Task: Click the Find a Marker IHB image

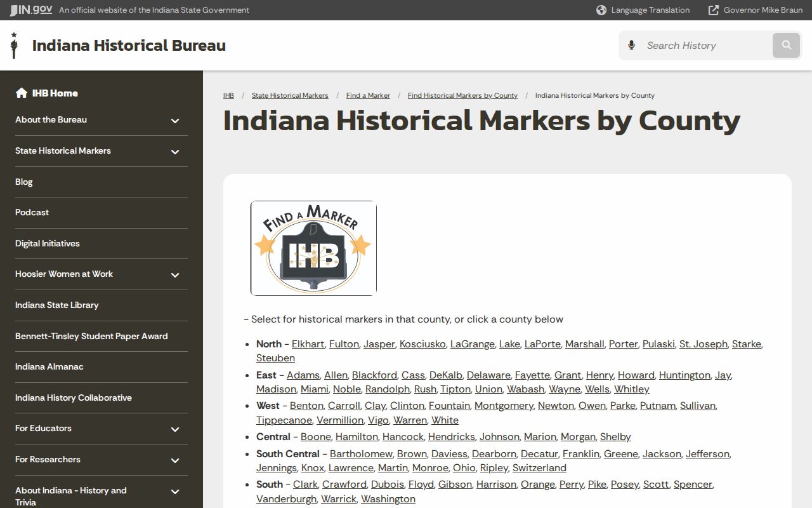Action: point(313,248)
